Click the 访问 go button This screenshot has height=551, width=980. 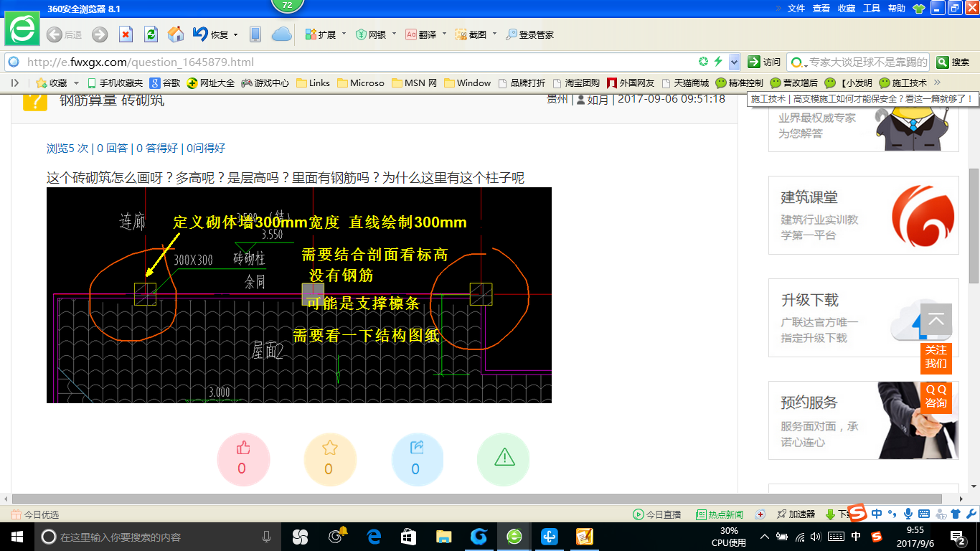764,62
